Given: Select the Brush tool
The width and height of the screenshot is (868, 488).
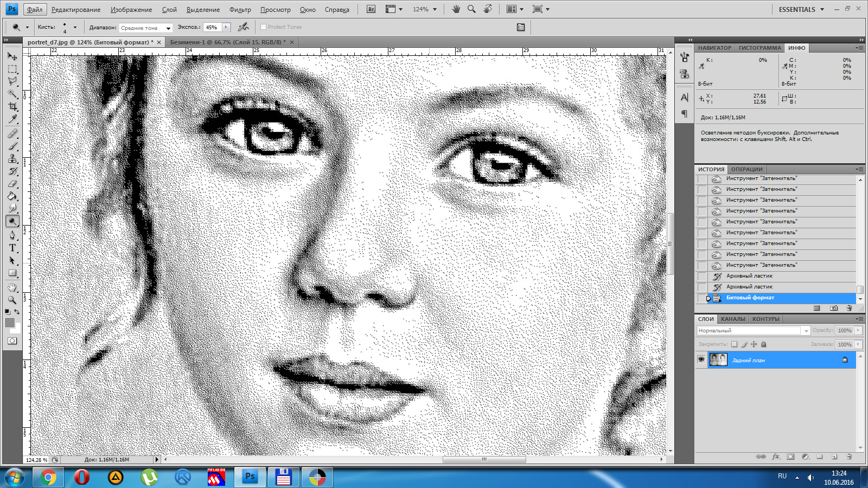Looking at the screenshot, I should (12, 146).
